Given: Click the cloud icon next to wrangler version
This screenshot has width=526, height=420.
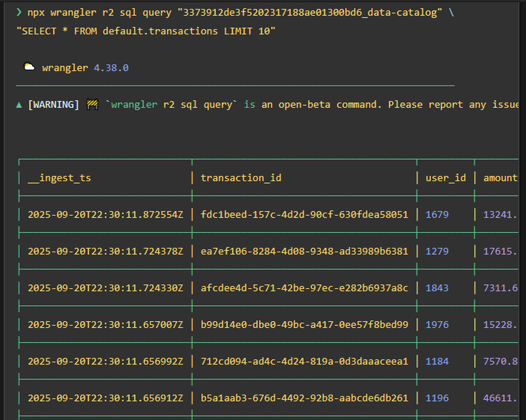Looking at the screenshot, I should click(29, 66).
